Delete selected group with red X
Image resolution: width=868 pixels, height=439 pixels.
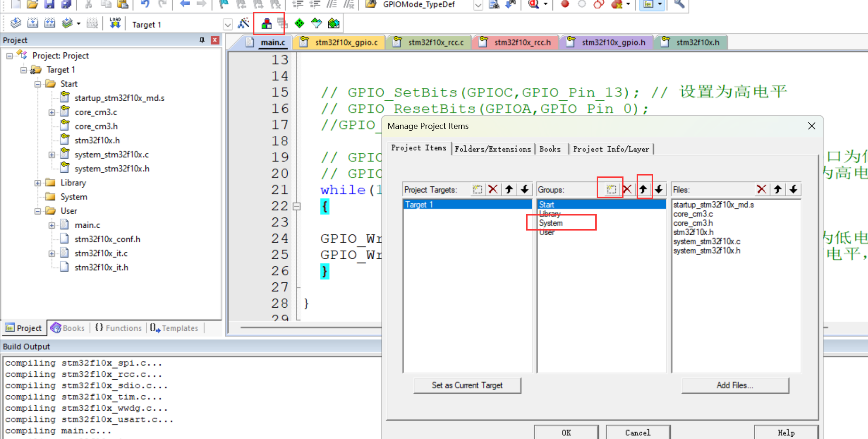pos(627,189)
